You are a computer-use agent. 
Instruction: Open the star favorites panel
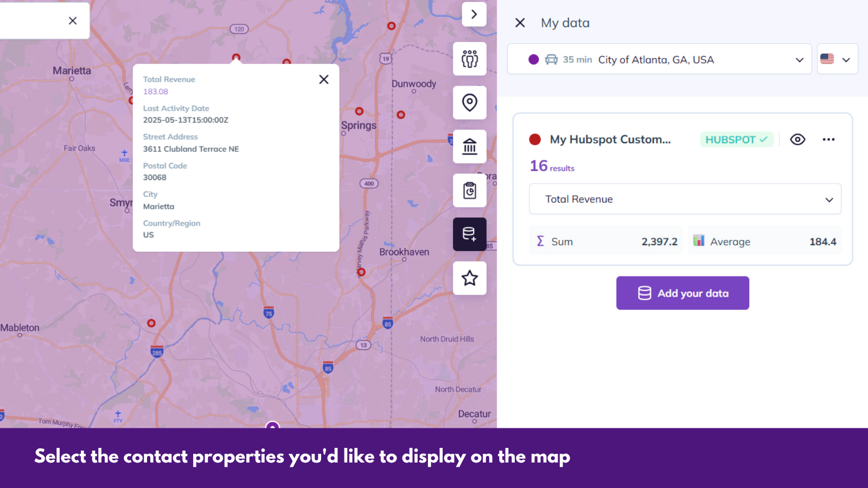[x=470, y=278]
